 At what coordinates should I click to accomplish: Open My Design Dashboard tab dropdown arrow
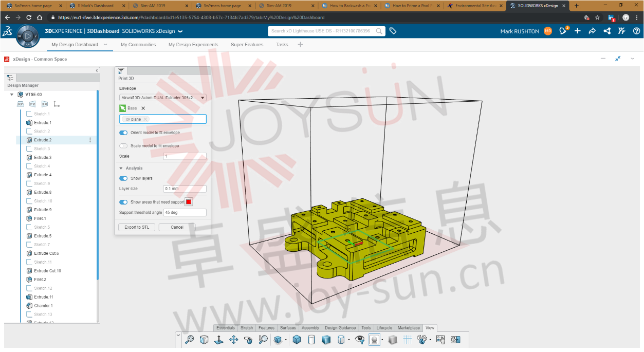click(x=105, y=45)
